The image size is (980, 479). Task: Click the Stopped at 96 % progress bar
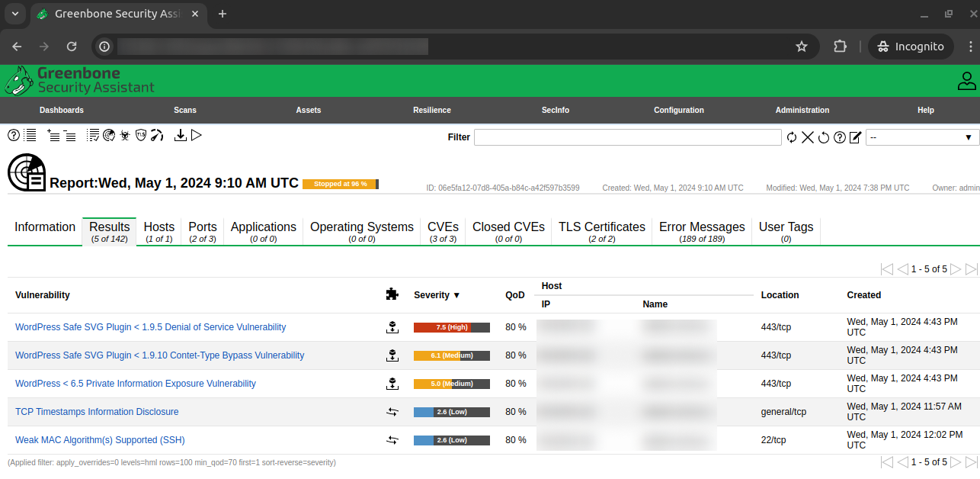[x=341, y=184]
